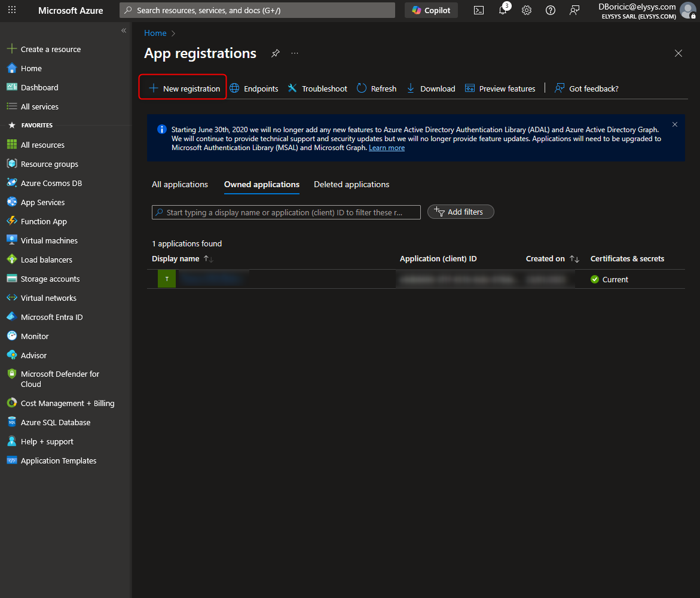The width and height of the screenshot is (700, 598).
Task: Switch to the Deleted applications tab
Action: coord(351,184)
